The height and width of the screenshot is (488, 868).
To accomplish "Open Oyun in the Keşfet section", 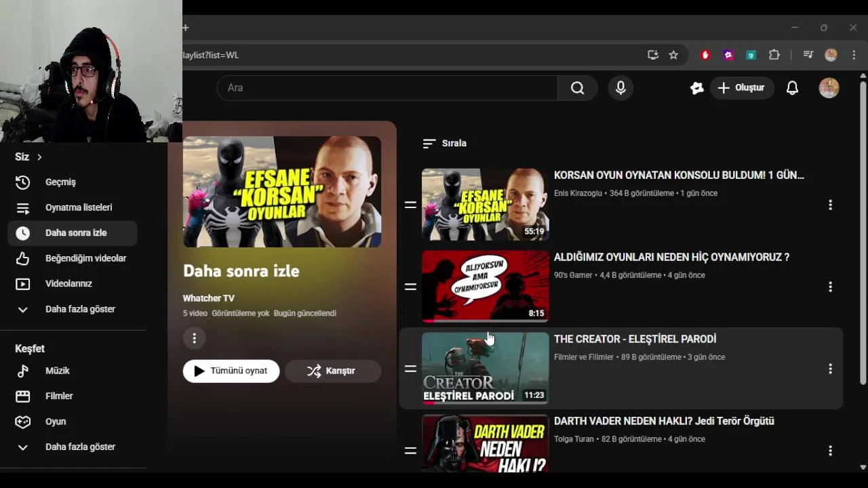I will pyautogui.click(x=73, y=422).
